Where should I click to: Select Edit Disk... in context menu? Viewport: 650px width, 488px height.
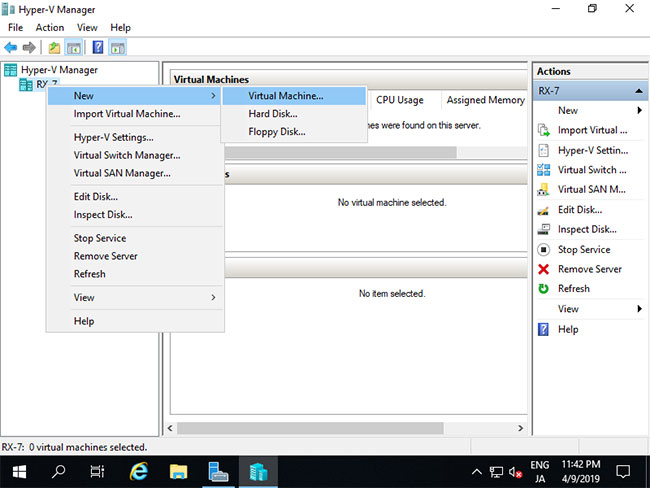[134, 197]
